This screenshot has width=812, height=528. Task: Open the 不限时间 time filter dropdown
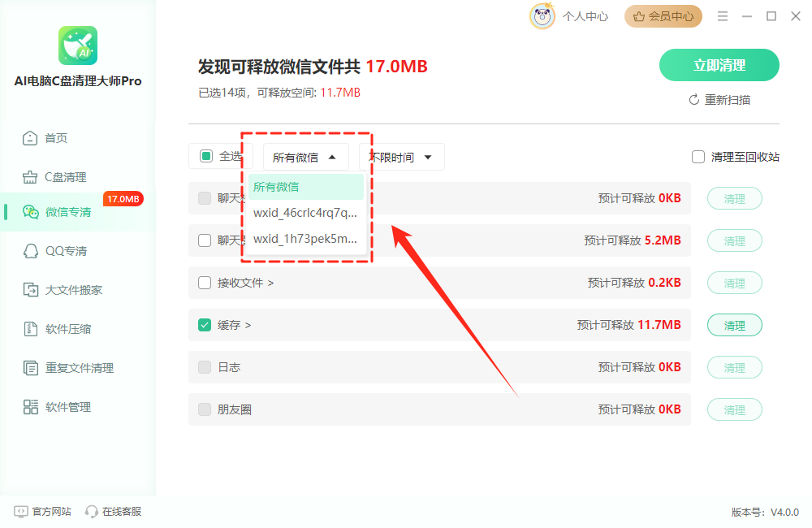pyautogui.click(x=401, y=157)
